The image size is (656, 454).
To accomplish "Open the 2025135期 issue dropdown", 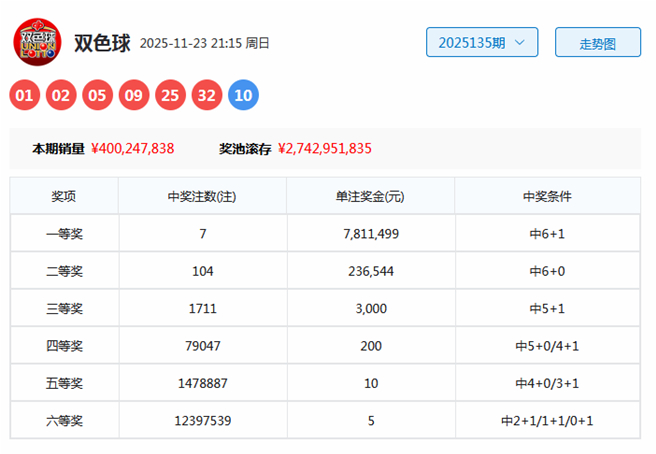I will pyautogui.click(x=482, y=42).
